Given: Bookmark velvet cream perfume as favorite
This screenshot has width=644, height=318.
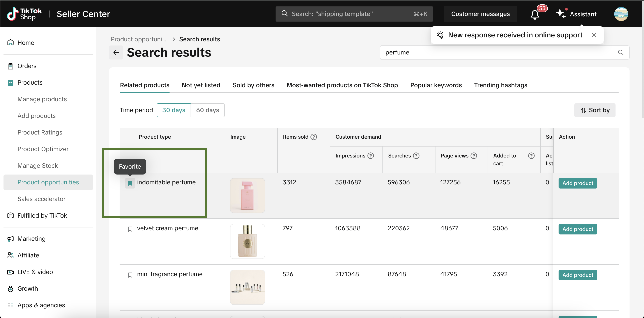Looking at the screenshot, I should [130, 229].
